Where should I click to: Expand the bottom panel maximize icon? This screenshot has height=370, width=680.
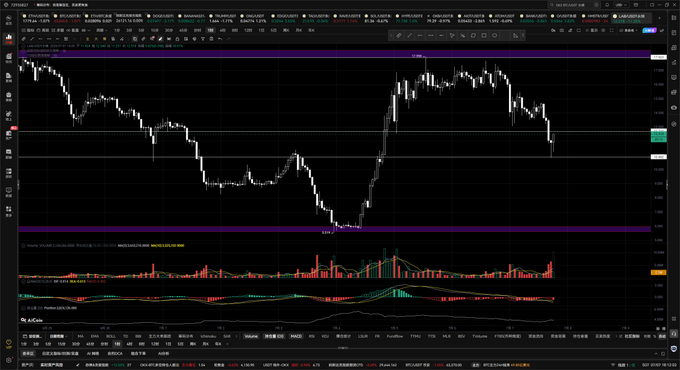[x=663, y=354]
